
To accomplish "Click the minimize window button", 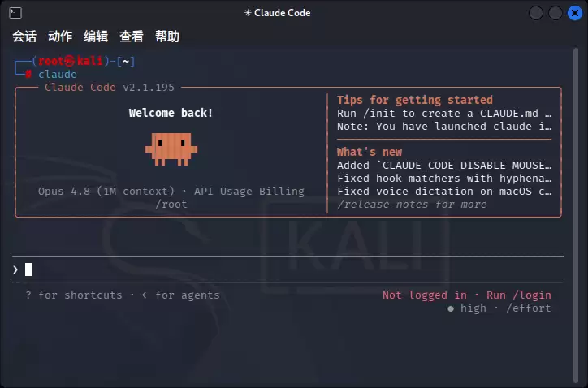I will tap(536, 13).
